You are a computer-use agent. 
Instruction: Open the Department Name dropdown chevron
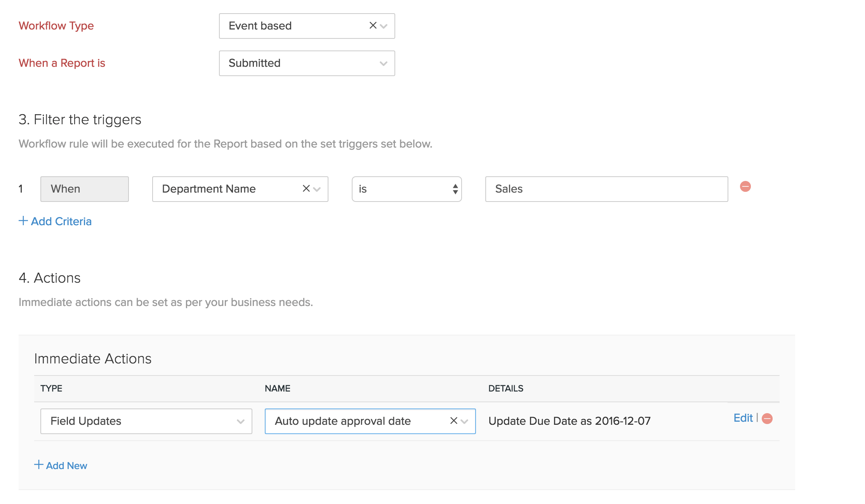click(317, 189)
